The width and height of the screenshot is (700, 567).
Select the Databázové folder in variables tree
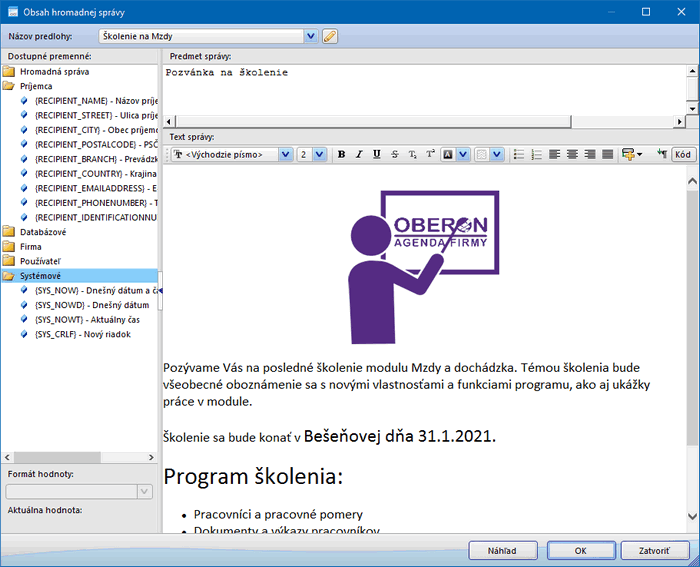43,231
